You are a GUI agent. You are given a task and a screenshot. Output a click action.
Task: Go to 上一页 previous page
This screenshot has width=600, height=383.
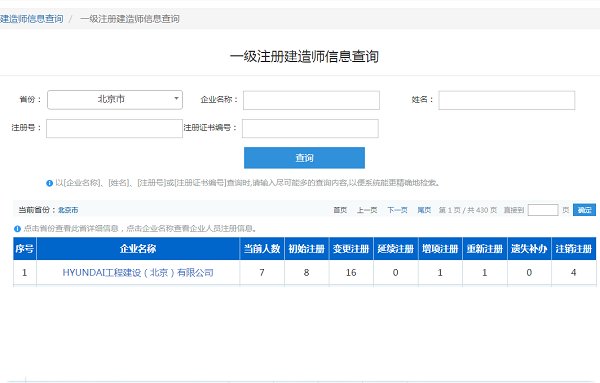pos(367,210)
